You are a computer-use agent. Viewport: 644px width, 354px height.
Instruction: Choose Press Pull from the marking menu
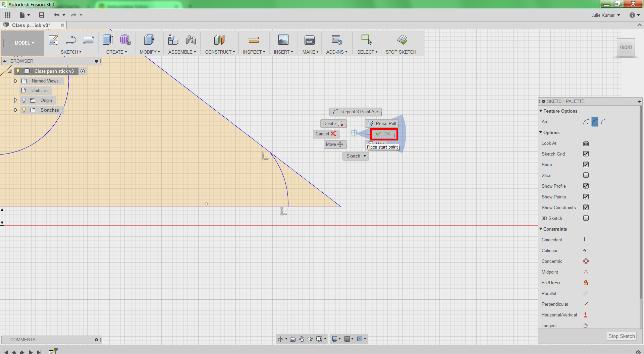pyautogui.click(x=382, y=124)
